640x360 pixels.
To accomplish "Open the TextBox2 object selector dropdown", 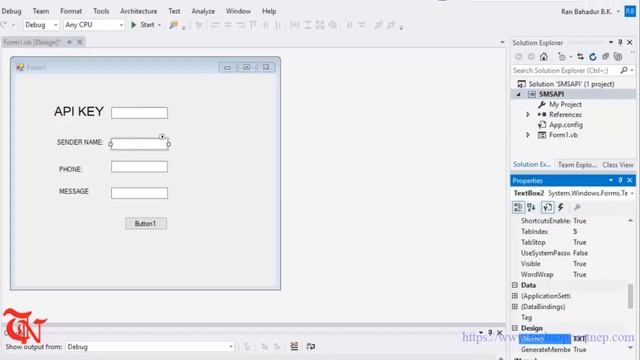I will (x=632, y=193).
